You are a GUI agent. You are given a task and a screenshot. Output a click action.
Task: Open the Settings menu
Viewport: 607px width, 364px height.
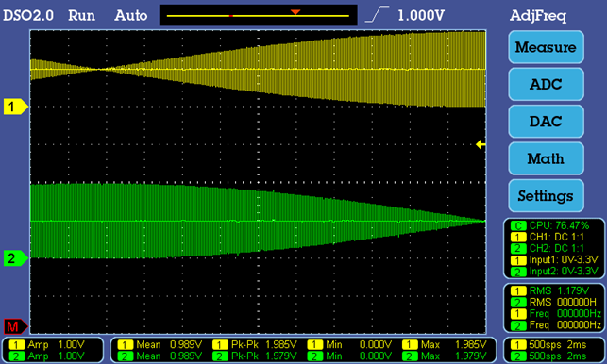[546, 196]
